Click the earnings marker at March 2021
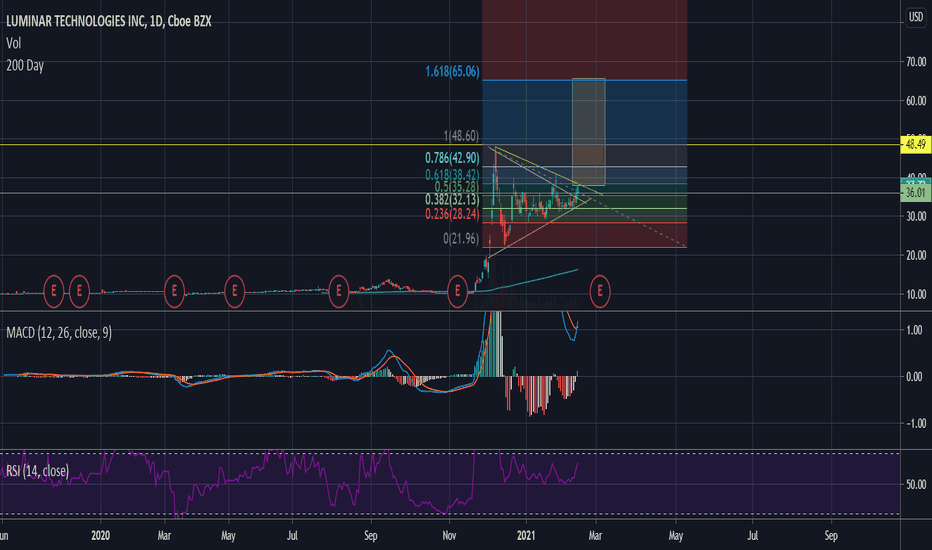932x550 pixels. pos(600,291)
